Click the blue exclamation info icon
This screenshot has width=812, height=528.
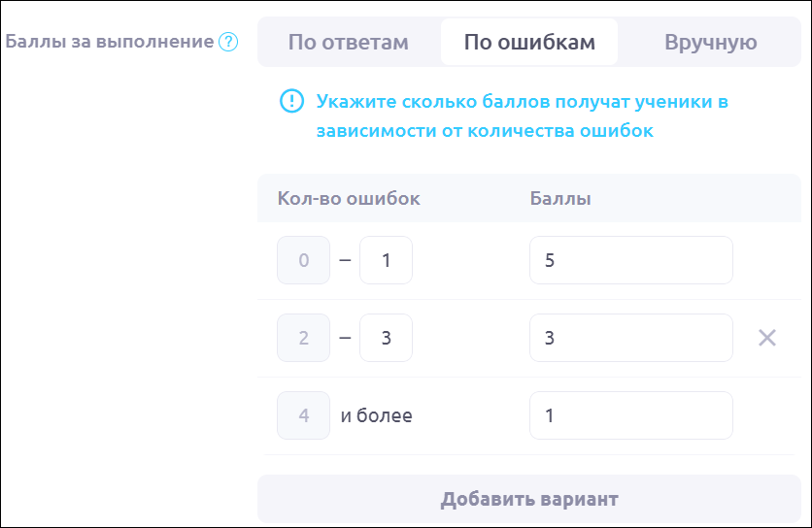click(291, 101)
